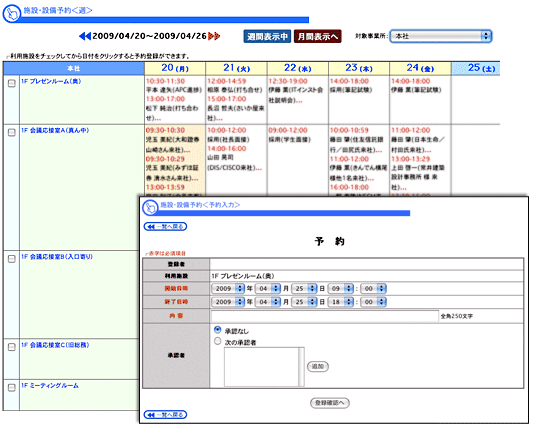
Task: Click the 追加 add approver button
Action: (318, 366)
